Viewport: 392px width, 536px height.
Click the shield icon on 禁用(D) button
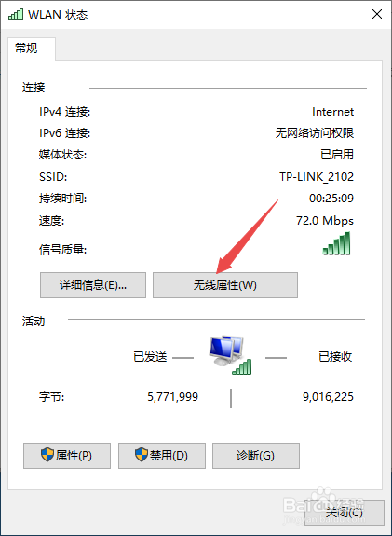[x=142, y=455]
